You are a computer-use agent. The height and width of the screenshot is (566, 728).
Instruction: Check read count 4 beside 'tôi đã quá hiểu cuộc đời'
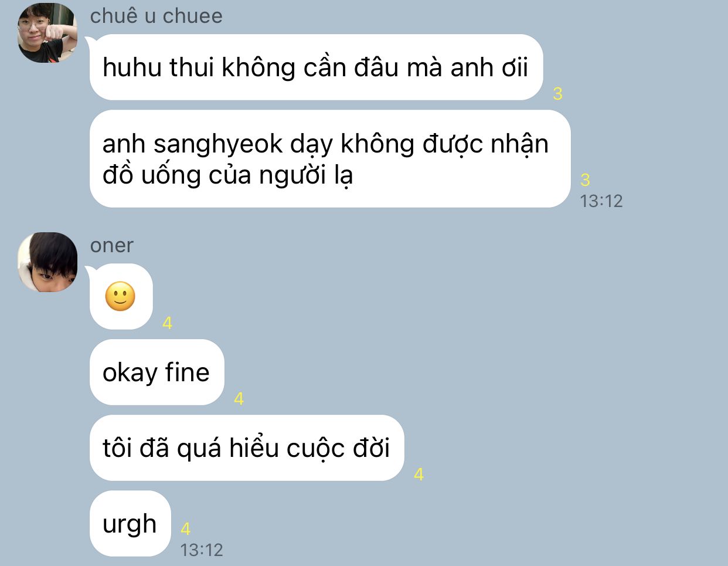coord(419,475)
